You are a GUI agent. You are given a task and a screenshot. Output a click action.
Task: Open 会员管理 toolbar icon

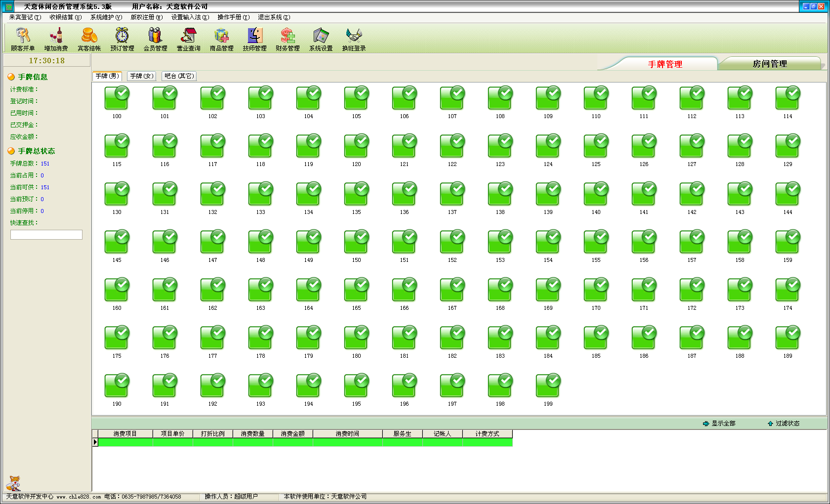coord(155,39)
